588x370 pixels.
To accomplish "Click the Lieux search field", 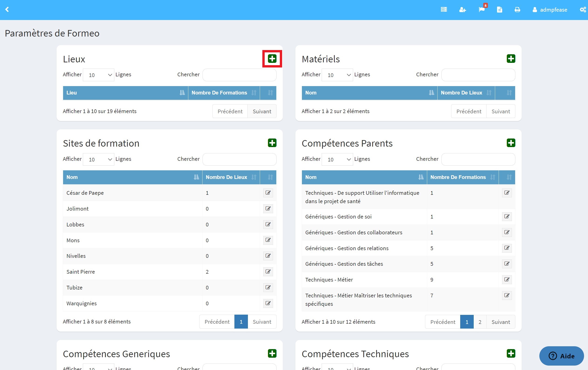I will tap(239, 75).
